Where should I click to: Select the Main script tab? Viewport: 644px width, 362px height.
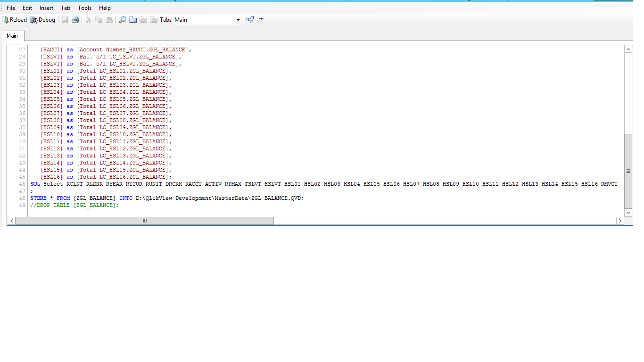click(x=13, y=36)
